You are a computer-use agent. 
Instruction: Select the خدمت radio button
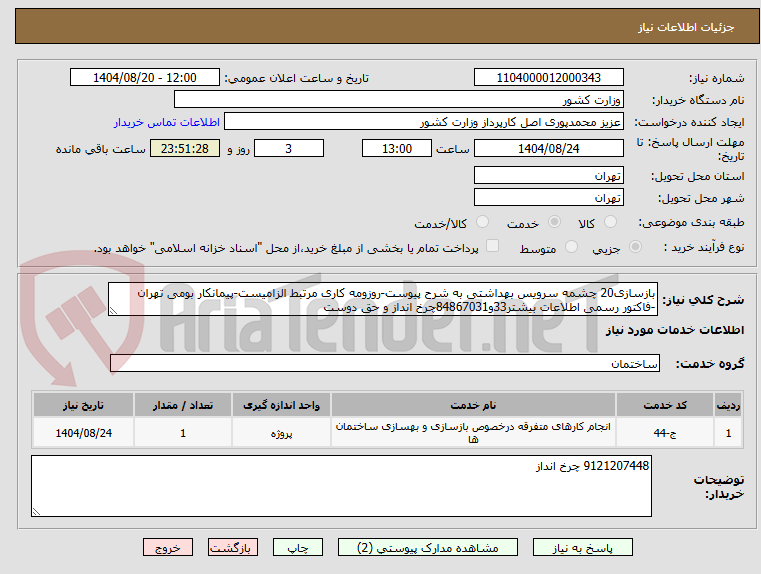554,222
